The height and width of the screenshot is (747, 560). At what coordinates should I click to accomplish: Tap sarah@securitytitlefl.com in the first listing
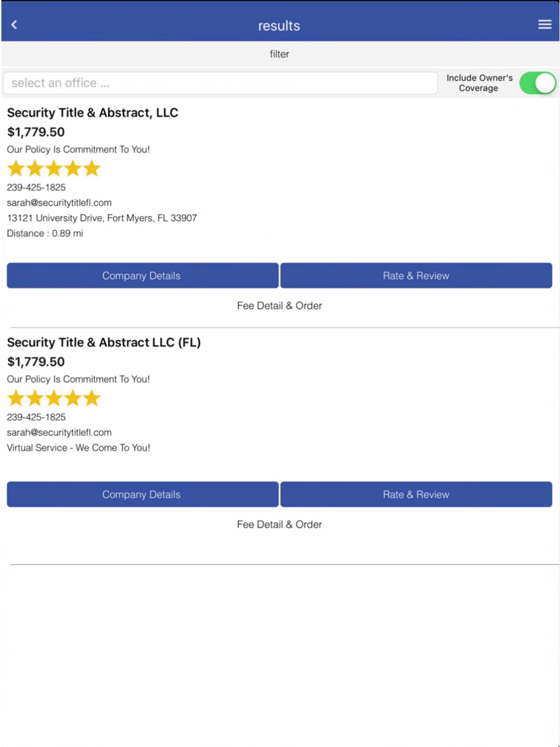[59, 203]
